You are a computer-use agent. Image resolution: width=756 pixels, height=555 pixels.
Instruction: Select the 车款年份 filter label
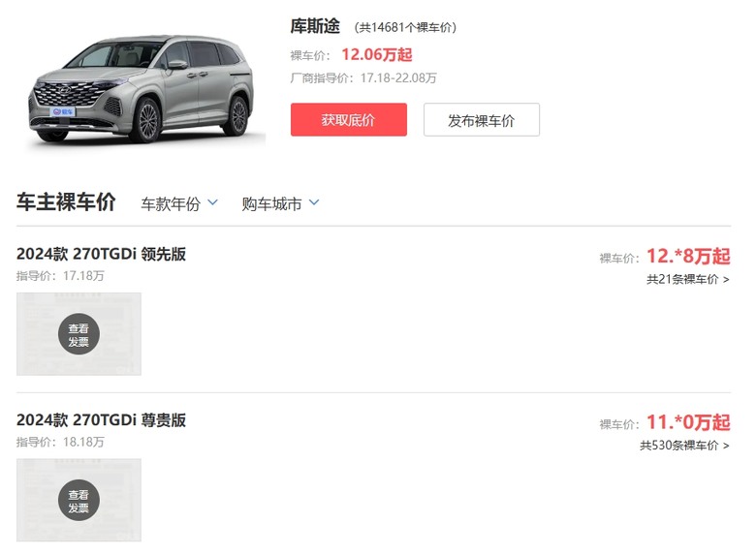point(171,203)
